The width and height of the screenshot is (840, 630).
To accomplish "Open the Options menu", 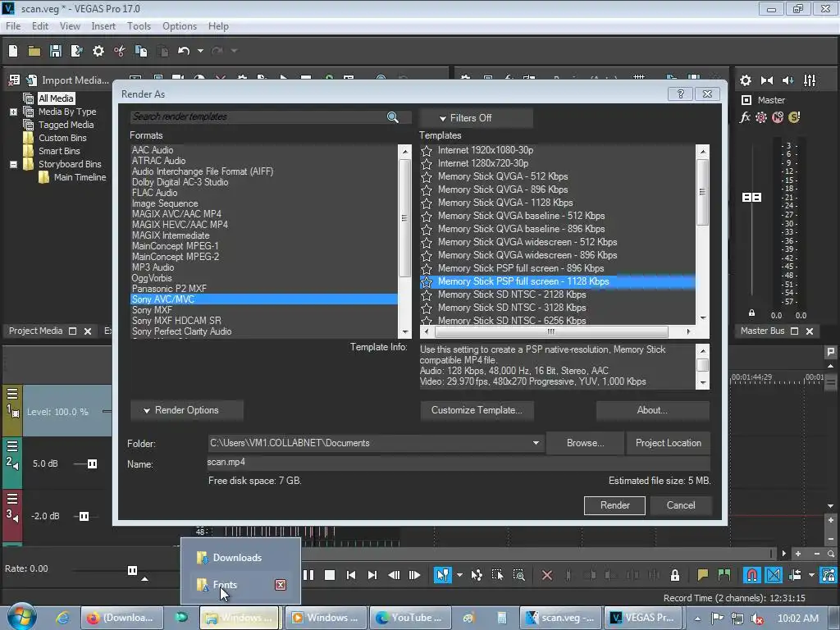I will point(180,26).
